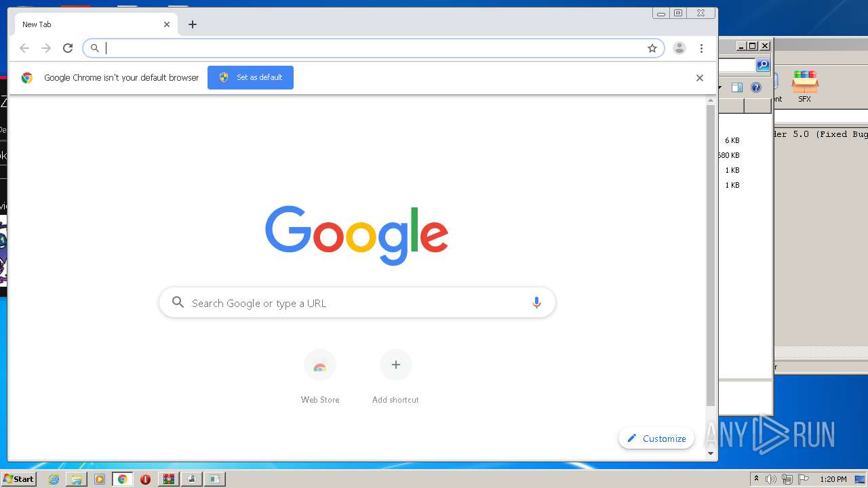
Task: Open Chrome's three-dot menu
Action: pyautogui.click(x=701, y=48)
